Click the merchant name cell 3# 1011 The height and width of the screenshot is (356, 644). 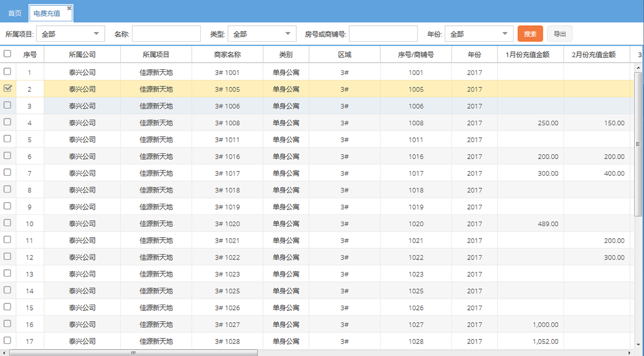(x=228, y=139)
